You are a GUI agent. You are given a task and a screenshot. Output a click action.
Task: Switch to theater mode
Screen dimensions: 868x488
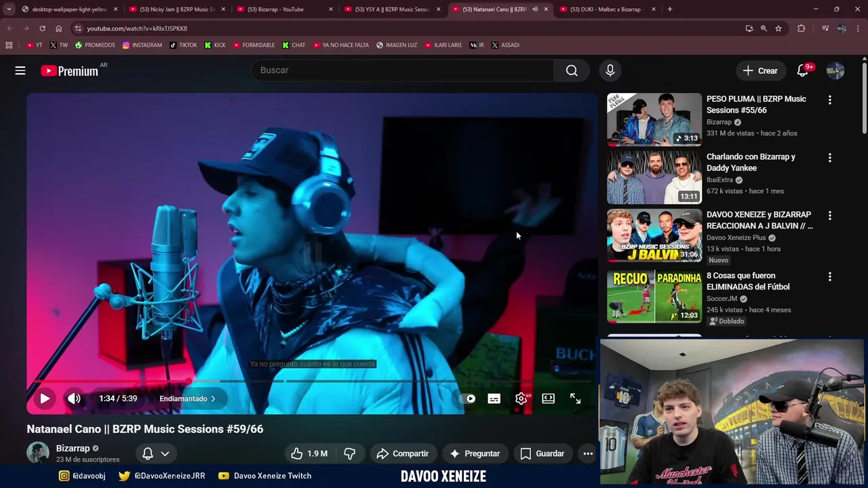tap(548, 399)
